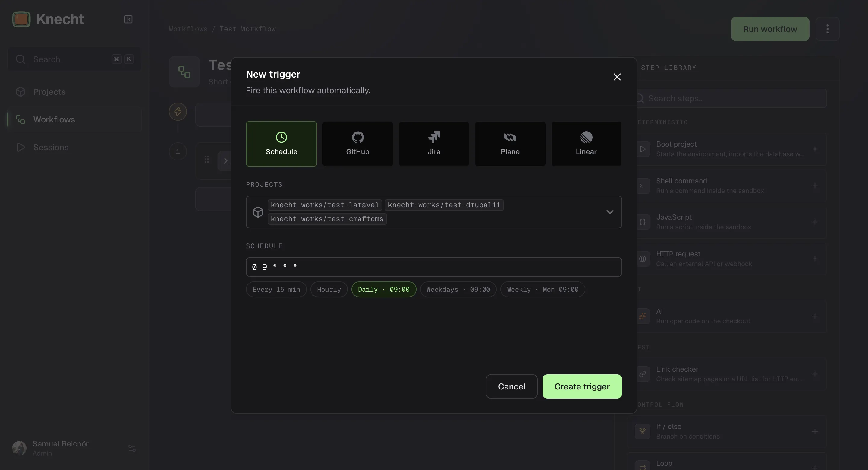
Task: Select the Schedule trigger type
Action: point(281,144)
